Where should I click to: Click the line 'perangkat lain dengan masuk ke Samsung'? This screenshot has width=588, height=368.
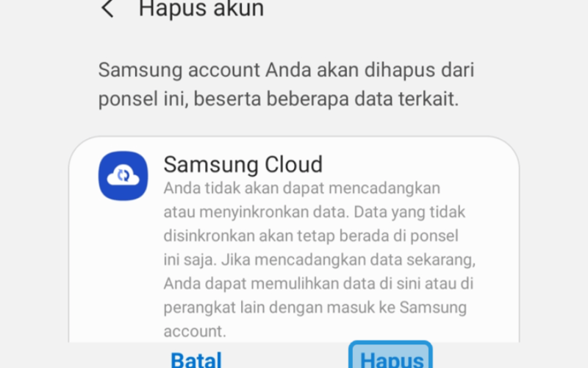pos(315,308)
